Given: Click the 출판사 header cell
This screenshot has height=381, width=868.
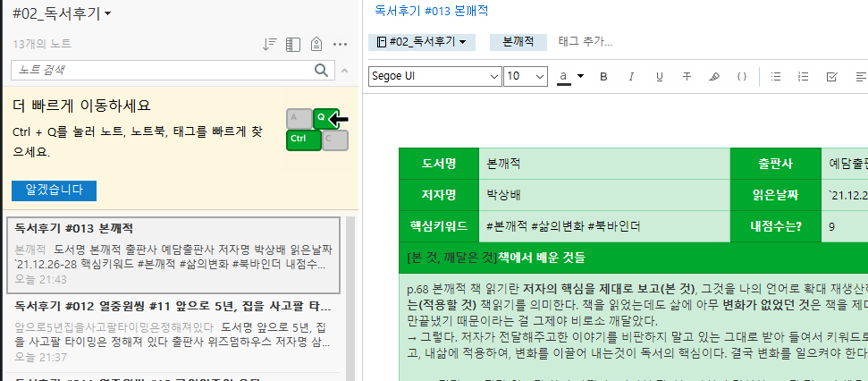Looking at the screenshot, I should point(776,164).
